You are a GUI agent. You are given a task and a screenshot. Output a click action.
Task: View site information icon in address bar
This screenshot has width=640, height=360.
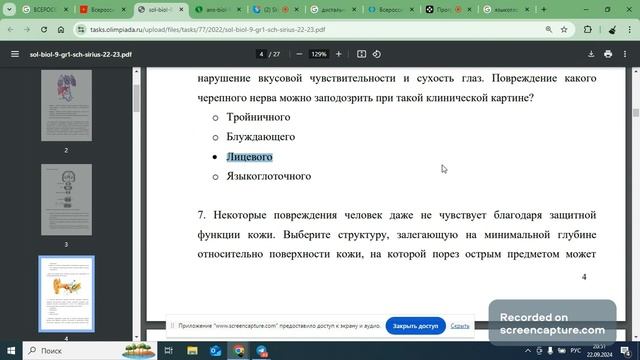coord(81,30)
